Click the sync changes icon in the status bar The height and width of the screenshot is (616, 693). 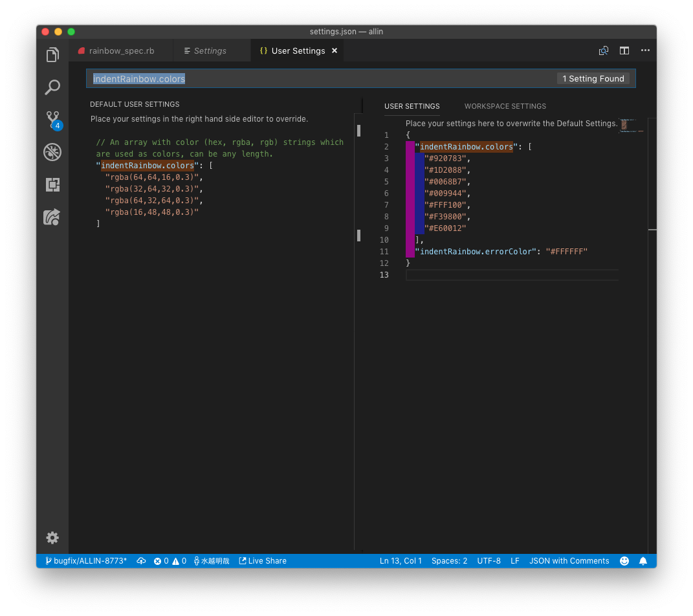coord(141,561)
